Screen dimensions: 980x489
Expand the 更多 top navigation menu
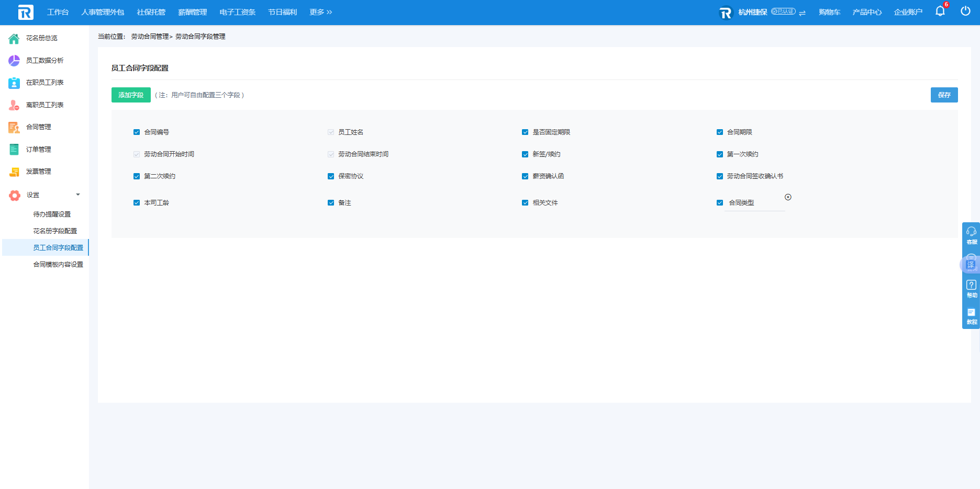[x=320, y=12]
